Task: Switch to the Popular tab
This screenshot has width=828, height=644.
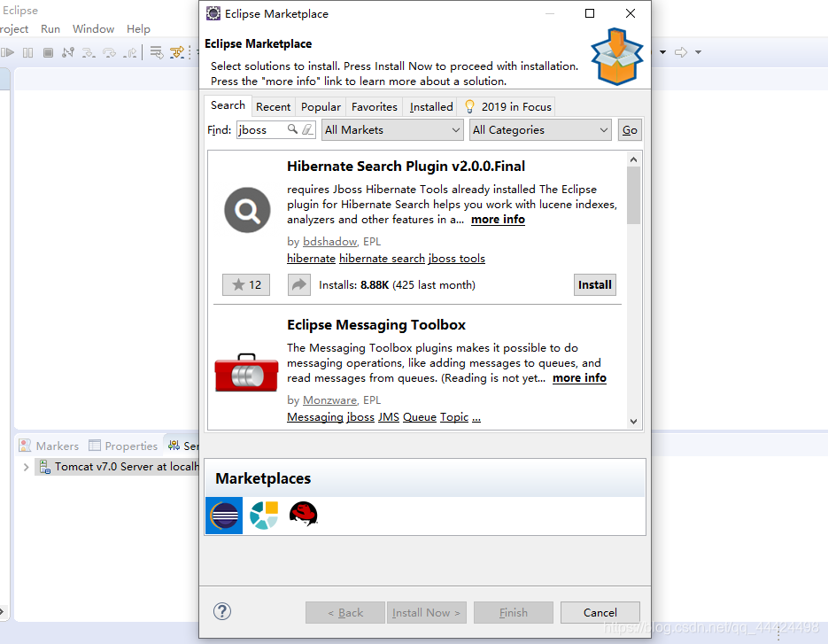Action: pos(321,106)
